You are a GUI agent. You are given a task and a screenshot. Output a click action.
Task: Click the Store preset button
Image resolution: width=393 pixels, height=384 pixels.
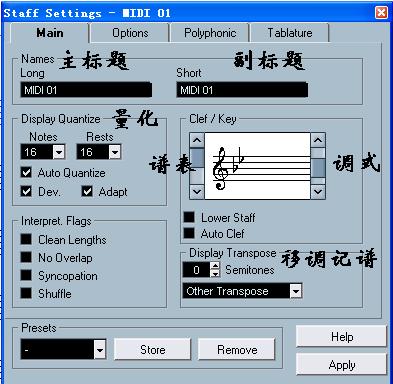pos(152,350)
